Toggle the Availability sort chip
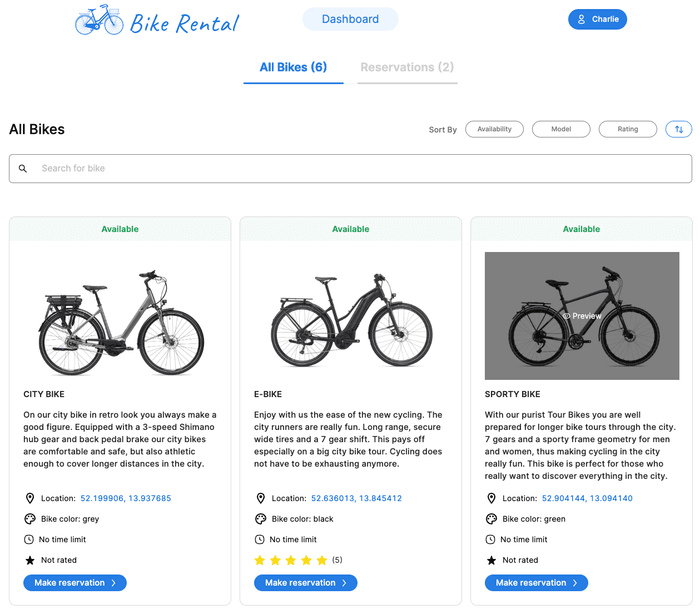This screenshot has width=700, height=613. [x=494, y=129]
